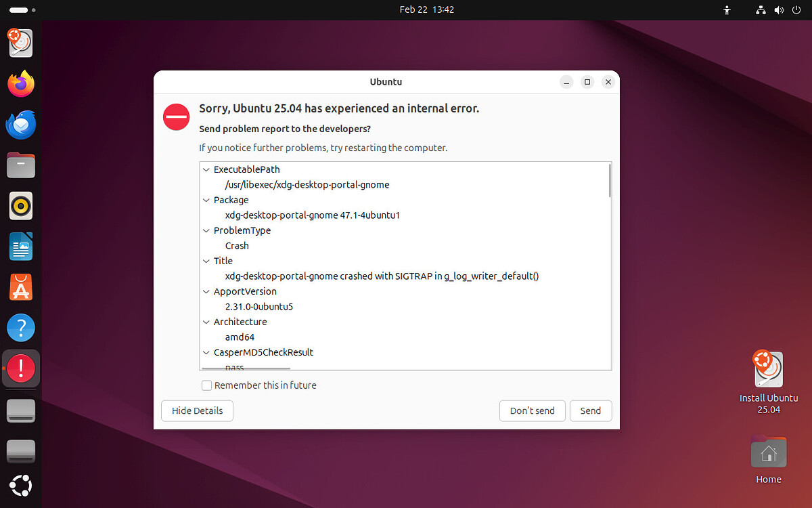
Task: Collapse the Package details entry
Action: point(206,200)
